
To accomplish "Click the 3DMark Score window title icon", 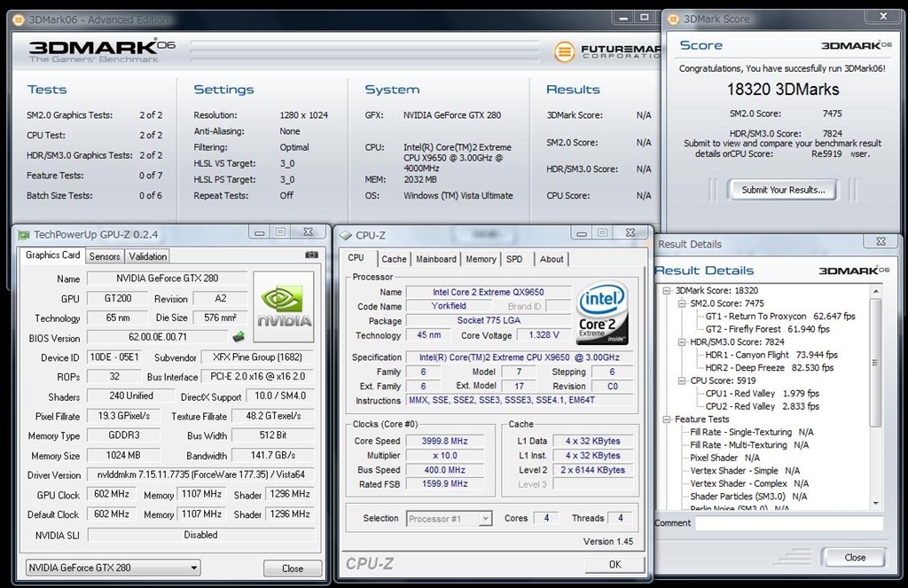I will tap(673, 19).
